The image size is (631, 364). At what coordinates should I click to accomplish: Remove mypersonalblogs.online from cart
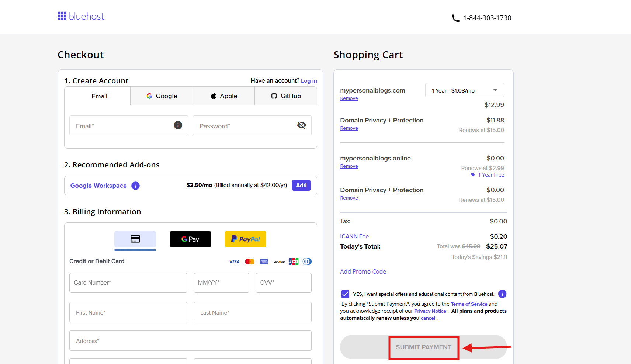[349, 166]
